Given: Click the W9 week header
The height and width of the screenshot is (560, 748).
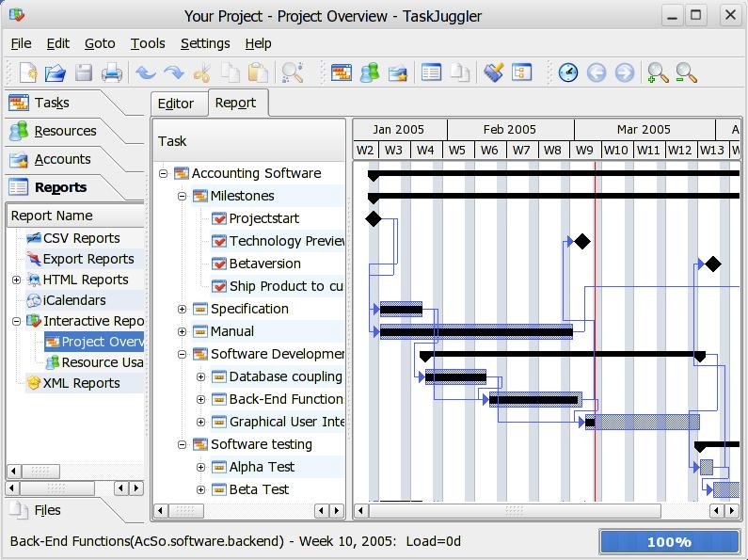Looking at the screenshot, I should click(x=584, y=150).
